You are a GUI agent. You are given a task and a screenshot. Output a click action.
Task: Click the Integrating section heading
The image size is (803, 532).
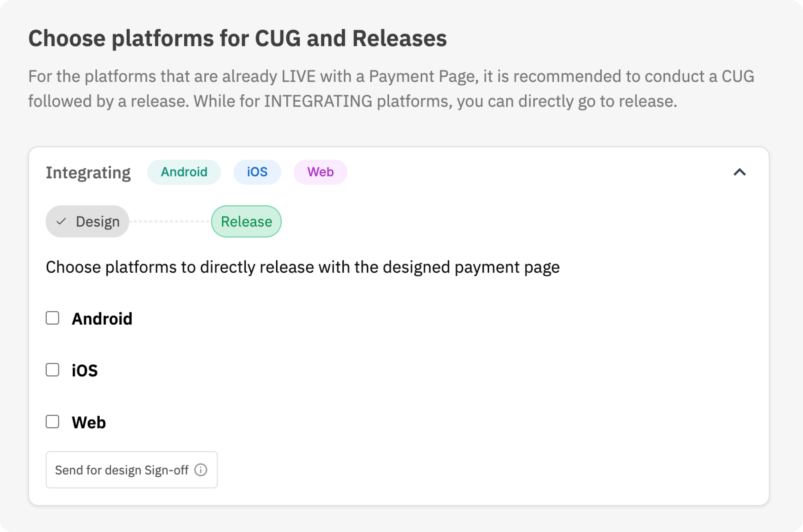(88, 172)
